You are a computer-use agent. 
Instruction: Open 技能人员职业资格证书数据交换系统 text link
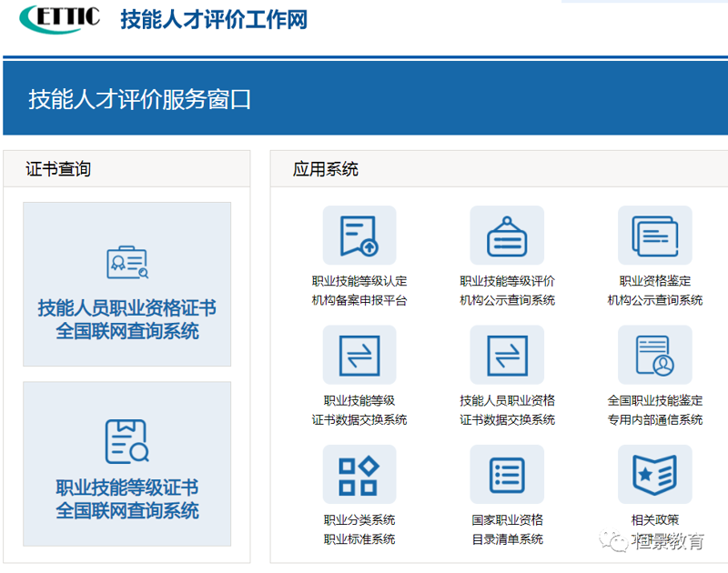[507, 410]
